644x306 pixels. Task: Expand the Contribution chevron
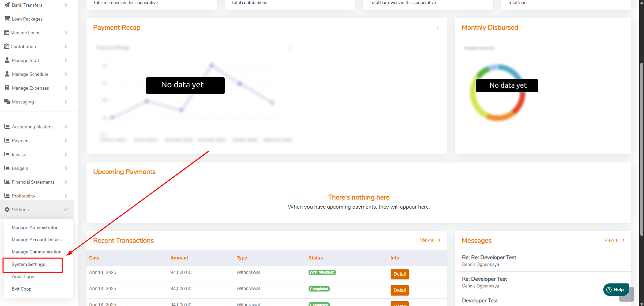pos(66,47)
